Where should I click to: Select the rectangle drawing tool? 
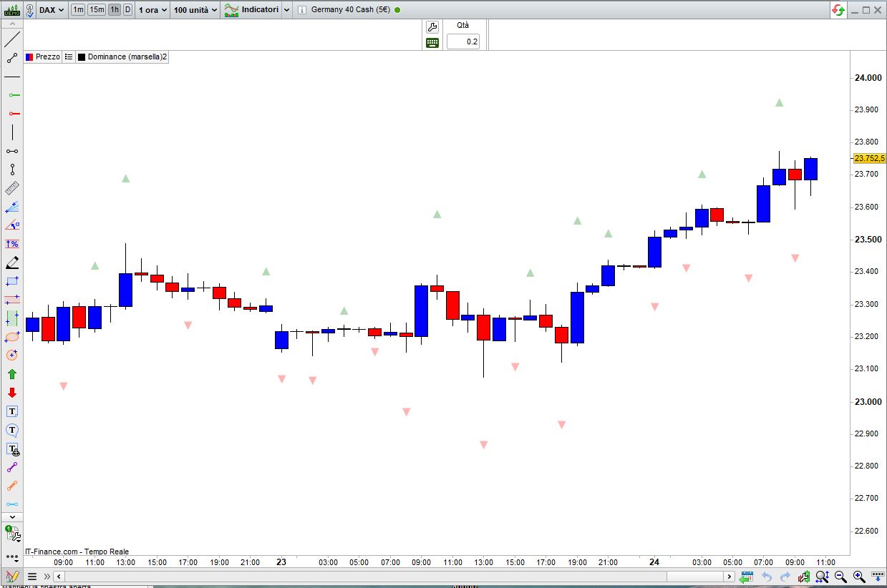(x=12, y=281)
